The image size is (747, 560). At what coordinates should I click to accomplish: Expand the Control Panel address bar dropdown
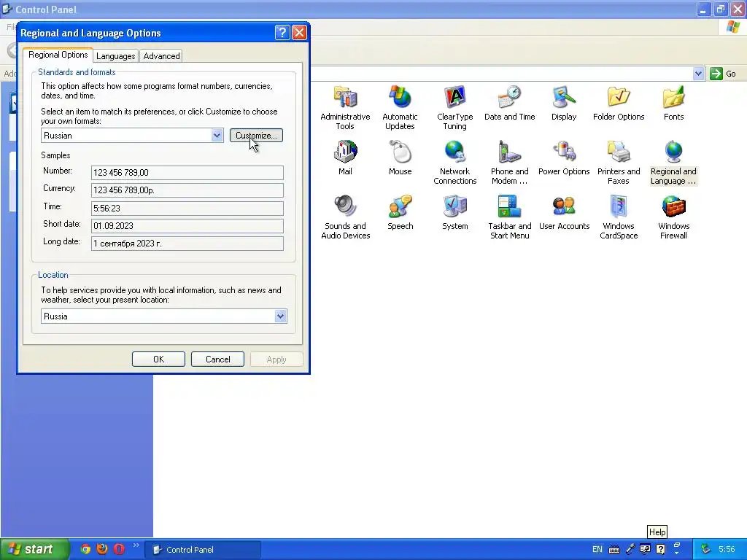698,74
